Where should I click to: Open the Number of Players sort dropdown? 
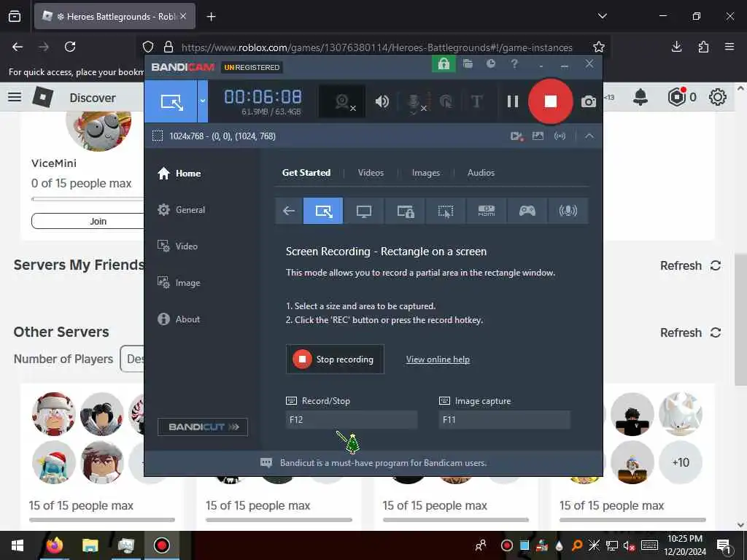coord(133,359)
